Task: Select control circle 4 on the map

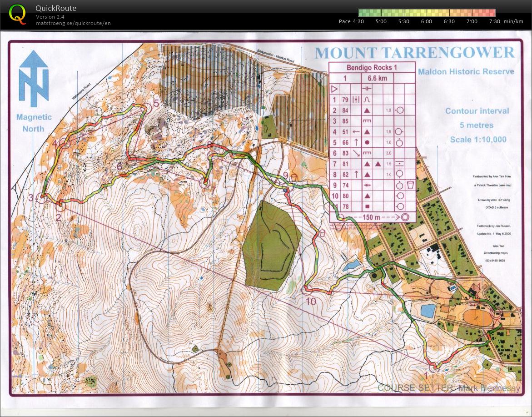Action: (x=65, y=144)
